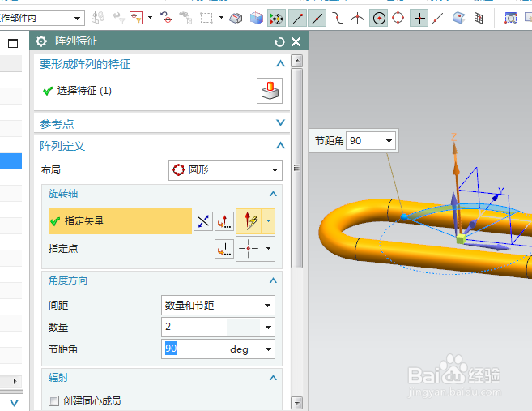This screenshot has height=411, width=532.
Task: Open the 节距角 deg dropdown arrow in dialog
Action: [268, 349]
